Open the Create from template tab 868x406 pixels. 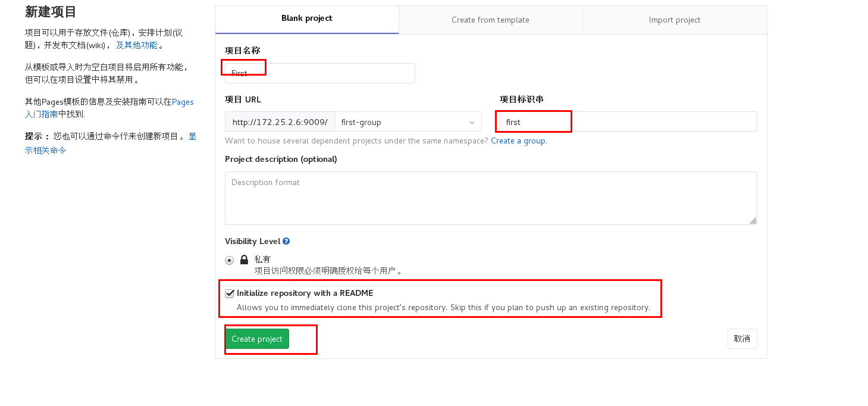coord(490,20)
